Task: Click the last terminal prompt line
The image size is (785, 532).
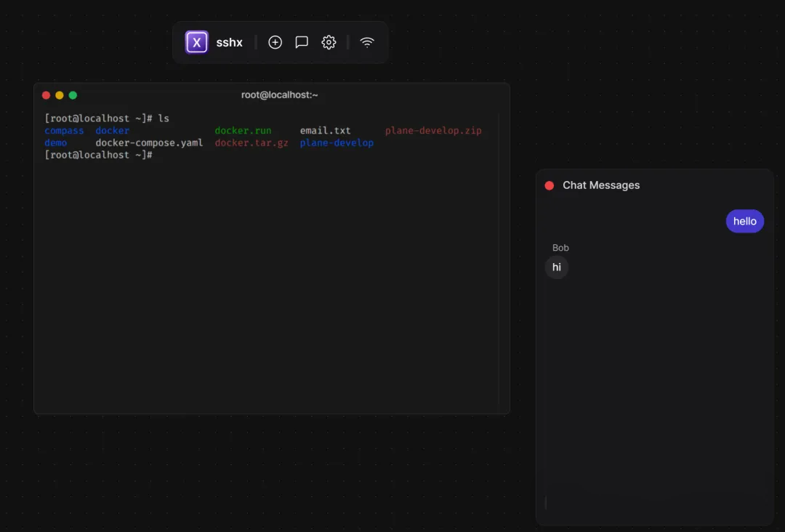Action: click(98, 155)
